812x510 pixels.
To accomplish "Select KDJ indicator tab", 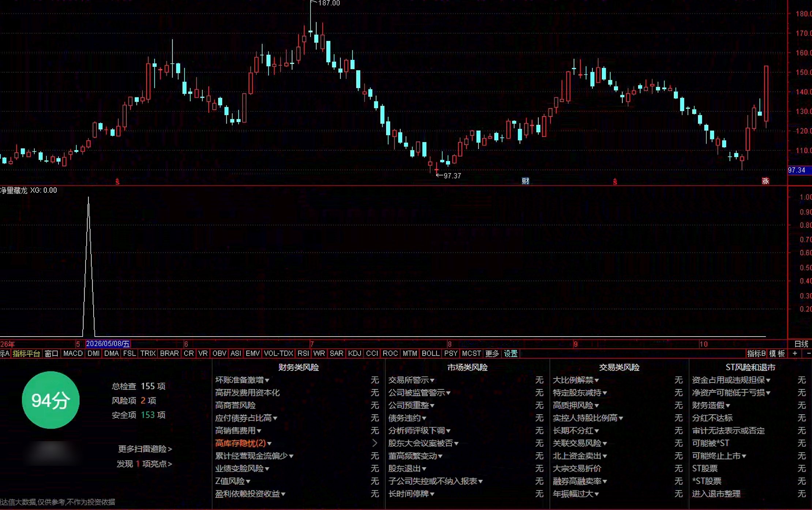I will [354, 353].
